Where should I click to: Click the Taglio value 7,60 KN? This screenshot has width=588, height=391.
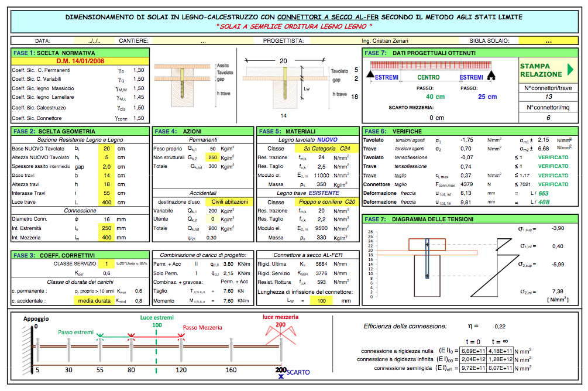tap(228, 291)
